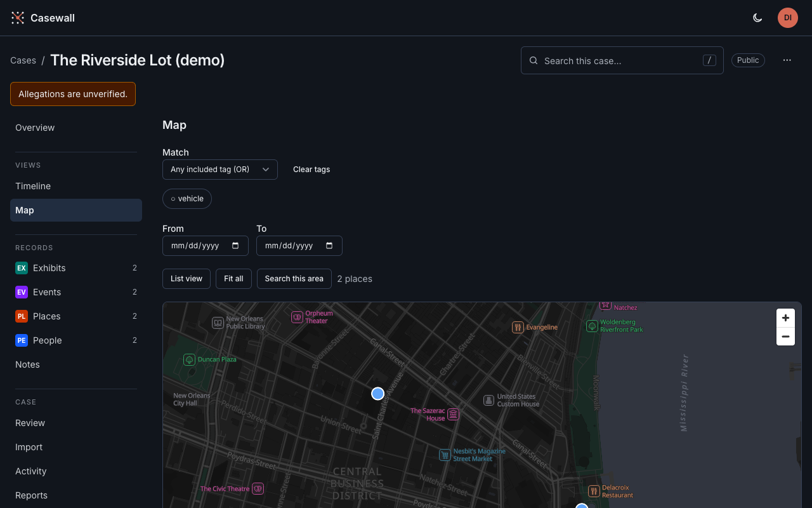Click the Public visibility badge
Viewport: 812px width, 508px height.
tap(748, 60)
